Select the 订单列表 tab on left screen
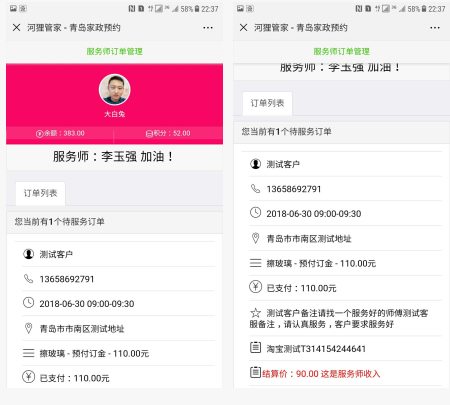The height and width of the screenshot is (405, 450). tap(40, 193)
